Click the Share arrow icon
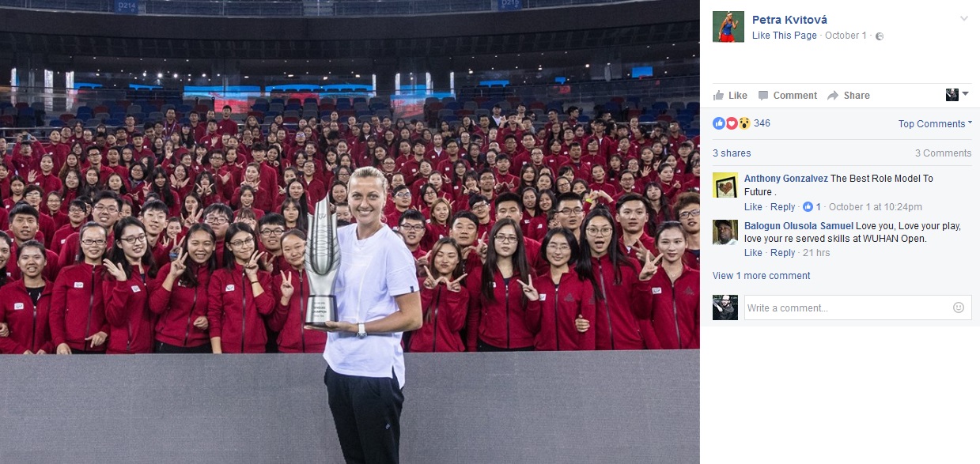Screen dimensions: 980x464 (833, 96)
